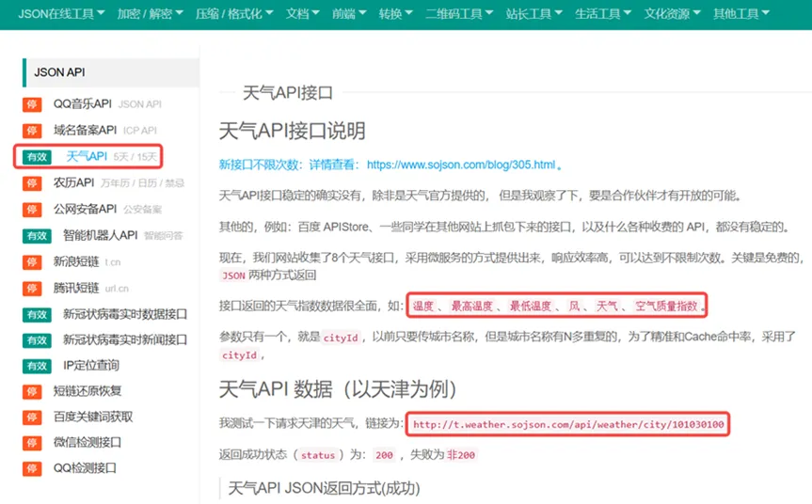
Task: Open the 文化资源 menu
Action: coord(672,13)
